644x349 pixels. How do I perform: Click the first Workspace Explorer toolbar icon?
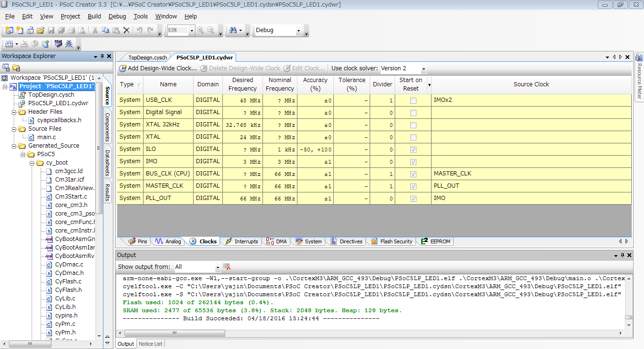[6, 67]
